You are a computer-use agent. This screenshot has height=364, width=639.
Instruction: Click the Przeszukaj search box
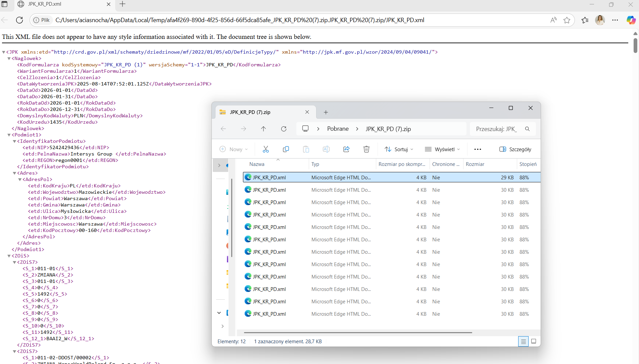[x=502, y=129]
